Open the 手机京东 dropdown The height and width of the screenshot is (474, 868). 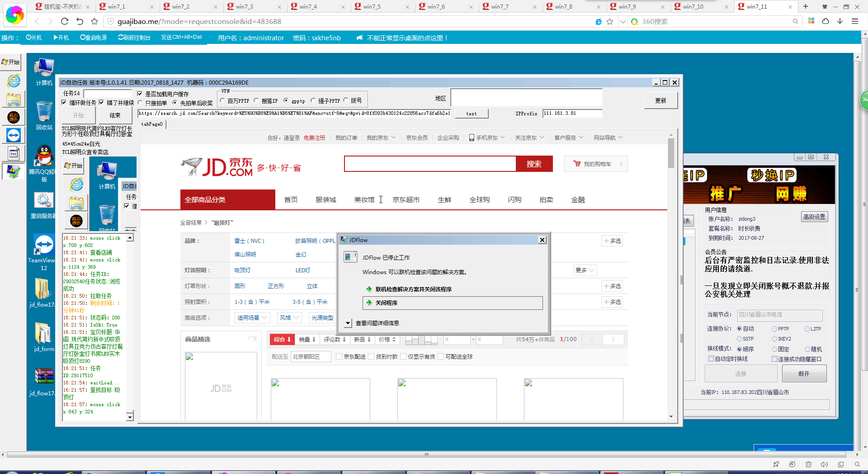coord(487,138)
